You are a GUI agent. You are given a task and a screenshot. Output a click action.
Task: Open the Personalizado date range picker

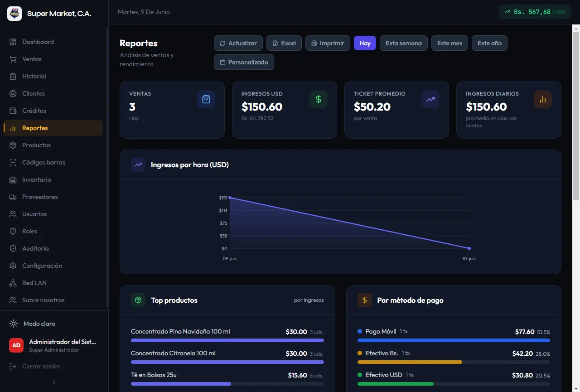(x=244, y=62)
